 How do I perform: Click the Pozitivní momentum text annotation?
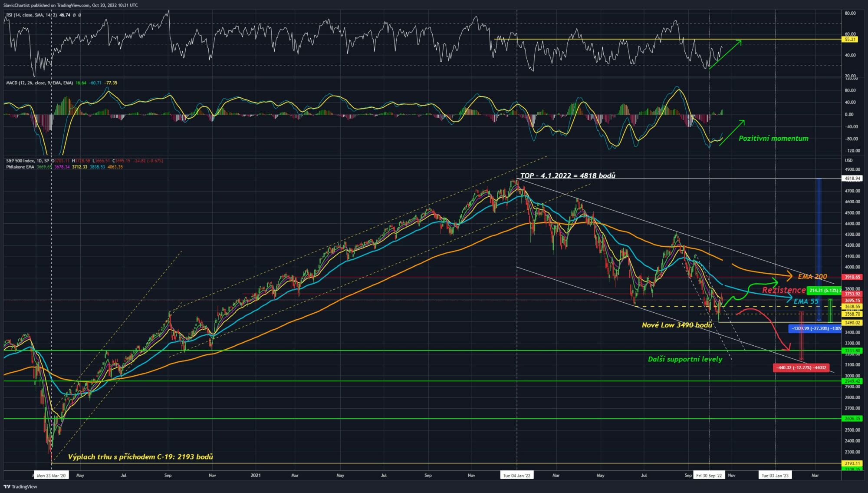pyautogui.click(x=773, y=139)
